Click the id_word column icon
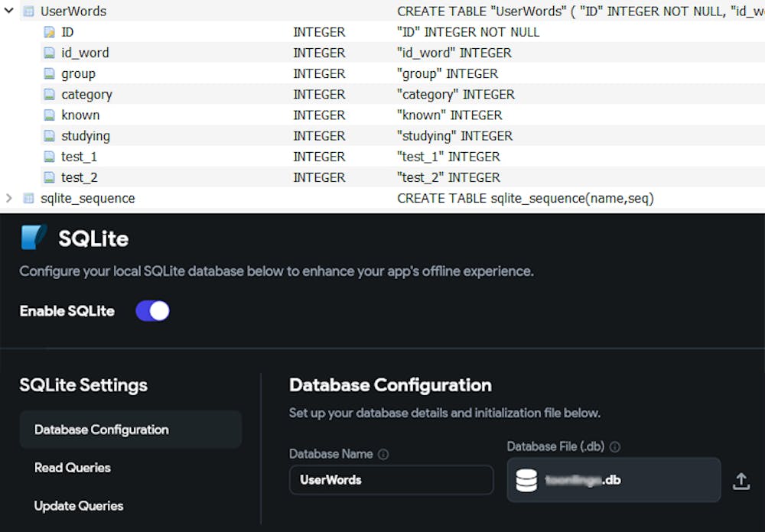Image resolution: width=765 pixels, height=532 pixels. coord(49,53)
